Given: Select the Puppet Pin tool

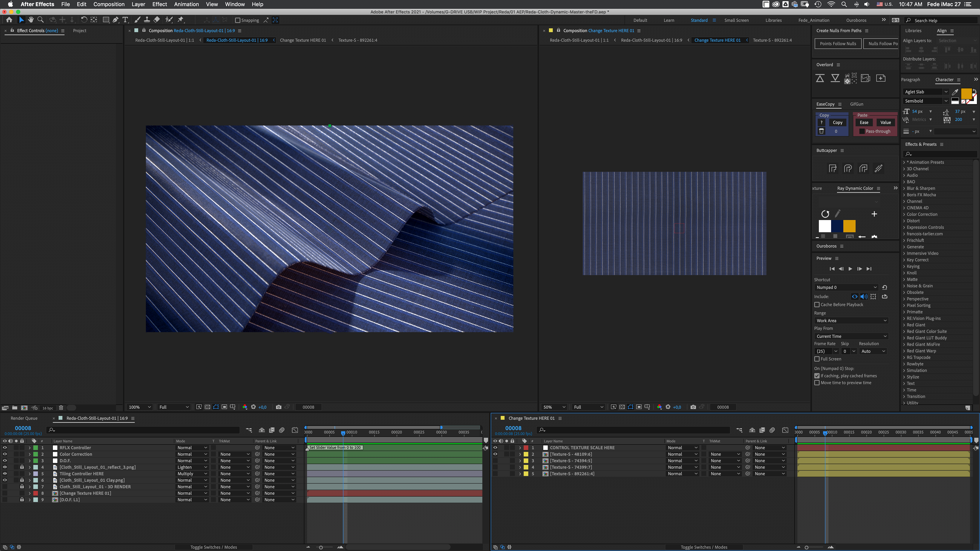Looking at the screenshot, I should (x=181, y=20).
